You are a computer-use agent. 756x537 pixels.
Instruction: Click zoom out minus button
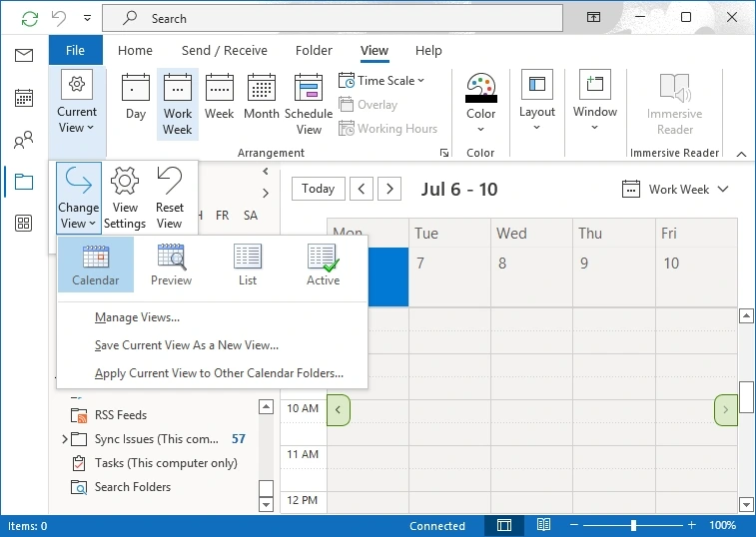click(574, 525)
